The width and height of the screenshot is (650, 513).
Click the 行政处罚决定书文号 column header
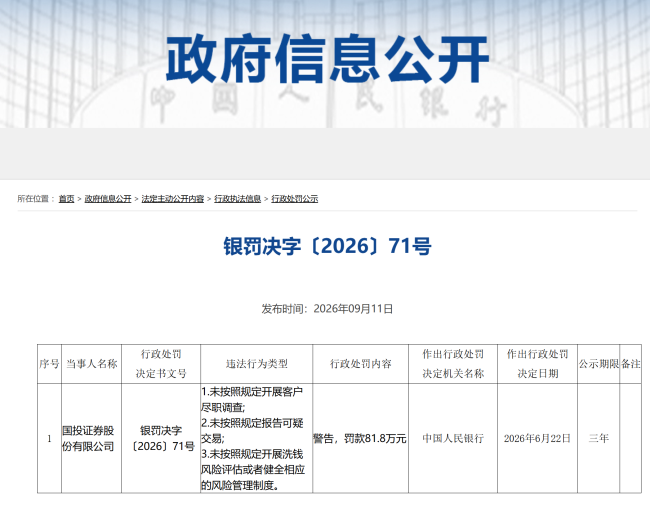[x=161, y=364]
